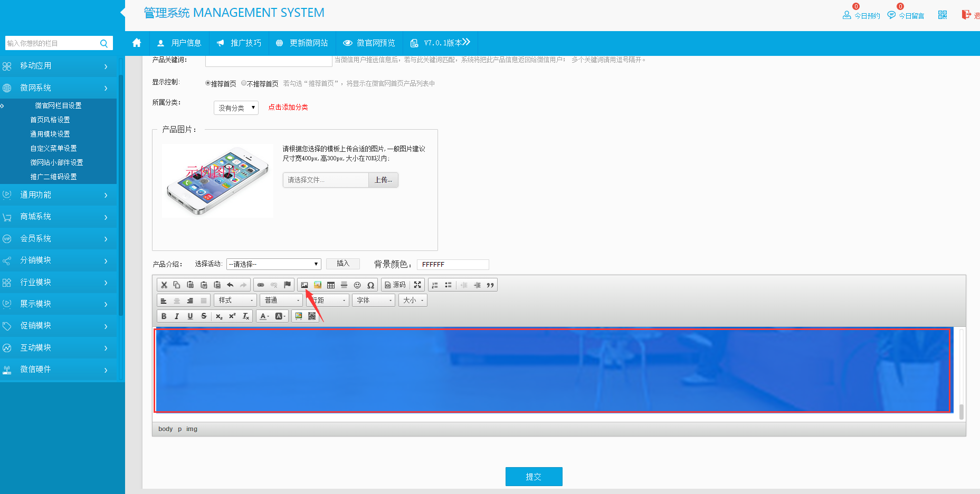Image resolution: width=980 pixels, height=494 pixels.
Task: Open the 字体 font dropdown
Action: (x=374, y=301)
